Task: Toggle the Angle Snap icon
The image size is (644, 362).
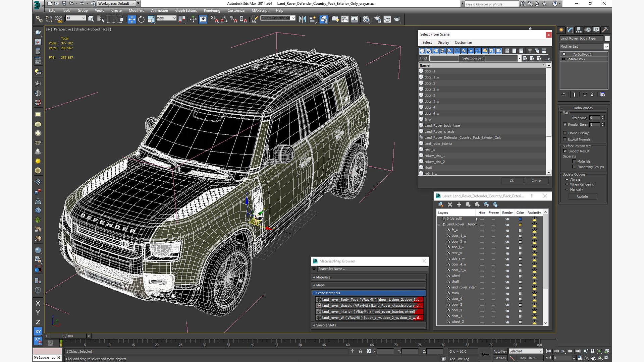Action: pos(224,19)
